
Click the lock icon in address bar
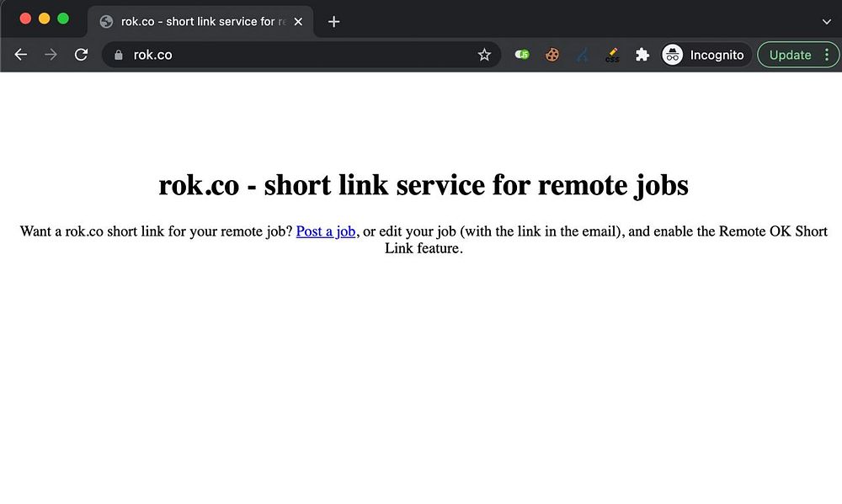[119, 55]
